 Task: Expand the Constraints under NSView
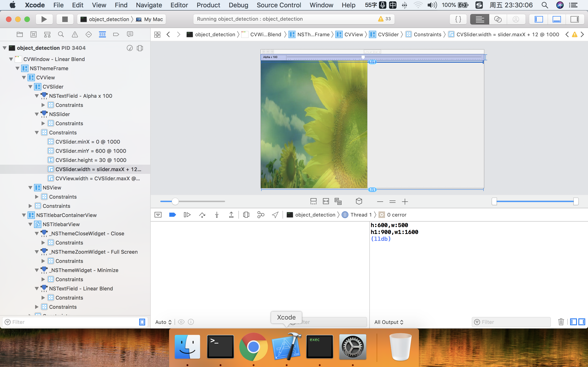coord(37,197)
